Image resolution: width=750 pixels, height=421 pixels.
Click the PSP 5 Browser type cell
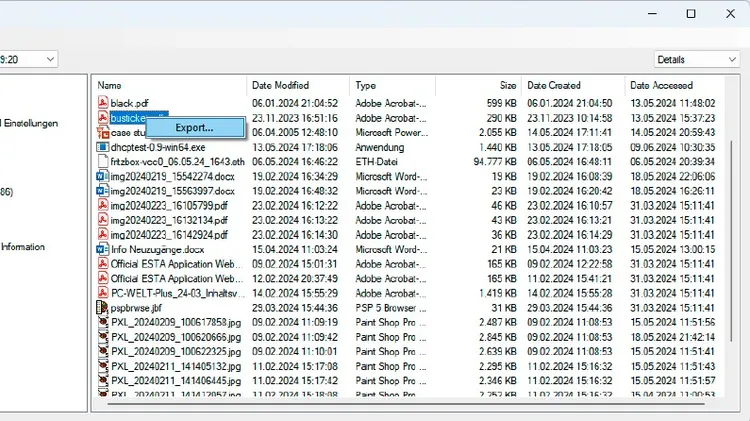tap(390, 308)
